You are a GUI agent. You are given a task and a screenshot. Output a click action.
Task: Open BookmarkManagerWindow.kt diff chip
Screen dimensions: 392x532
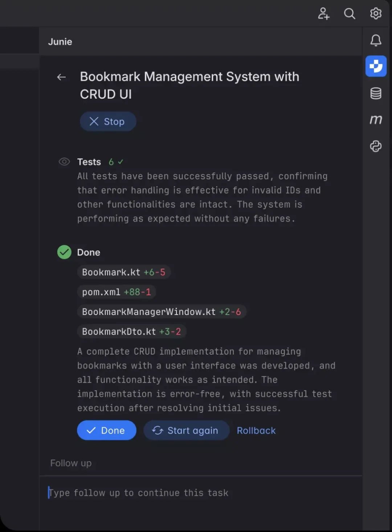coord(162,312)
